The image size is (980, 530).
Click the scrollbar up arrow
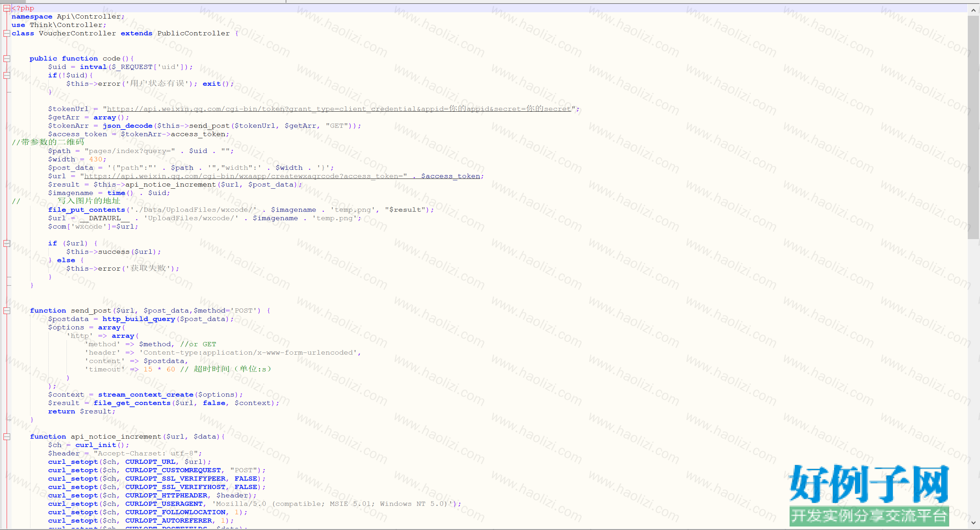pos(973,10)
